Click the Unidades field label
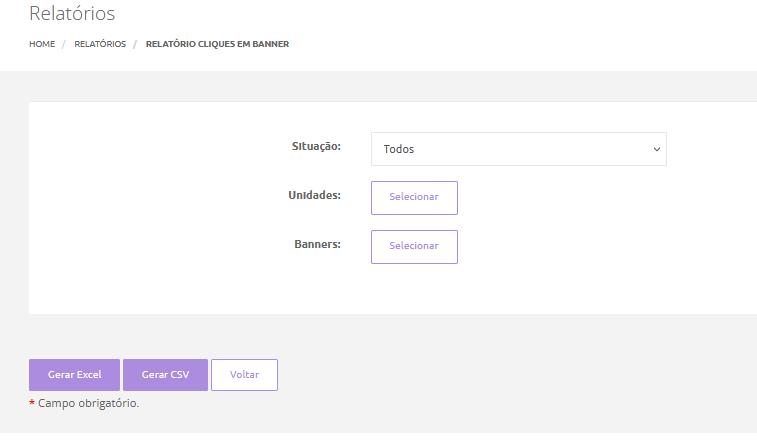This screenshot has width=757, height=440. click(x=314, y=195)
